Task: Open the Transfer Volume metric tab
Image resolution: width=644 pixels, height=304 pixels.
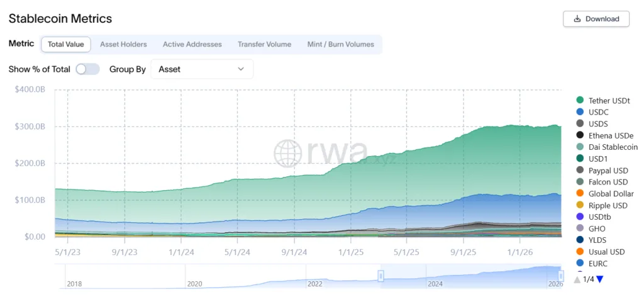Action: [x=265, y=44]
